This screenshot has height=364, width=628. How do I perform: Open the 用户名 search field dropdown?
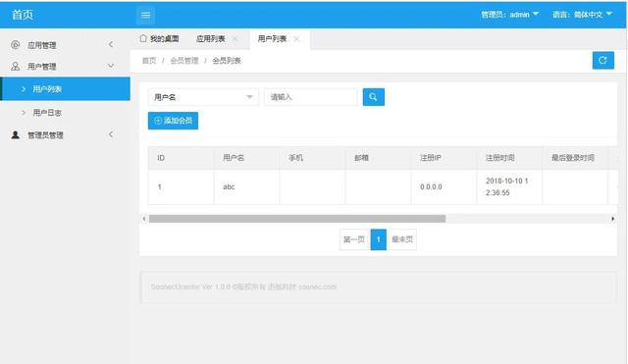click(x=203, y=97)
